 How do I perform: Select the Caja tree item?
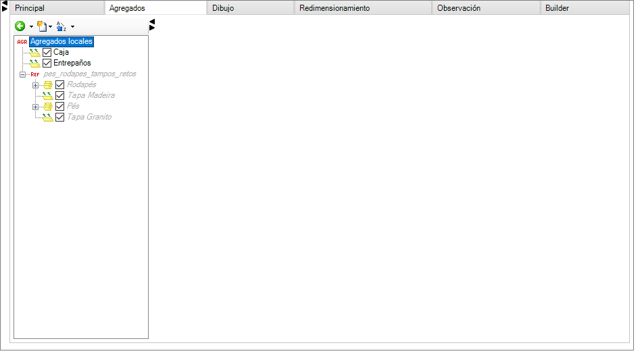click(61, 52)
